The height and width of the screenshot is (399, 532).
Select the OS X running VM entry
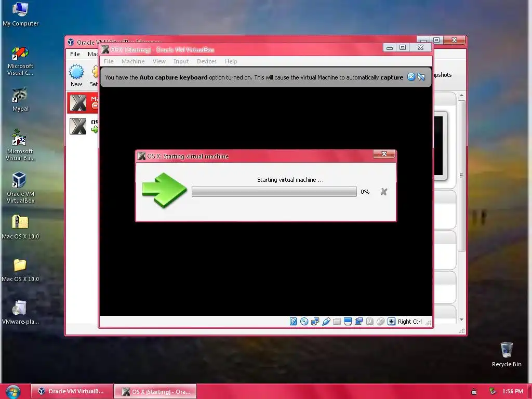[x=83, y=126]
